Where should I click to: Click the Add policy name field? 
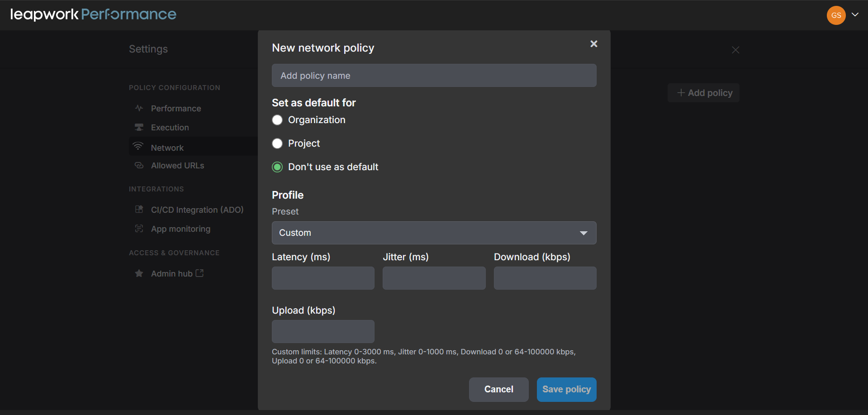tap(434, 75)
